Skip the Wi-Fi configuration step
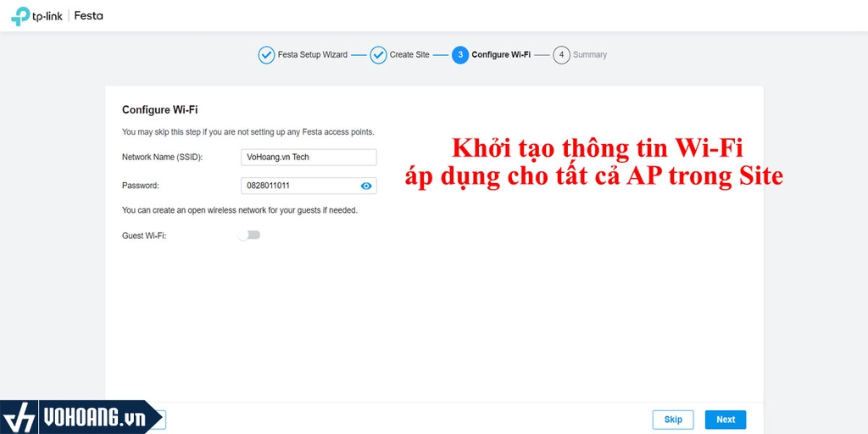This screenshot has width=868, height=434. click(673, 420)
